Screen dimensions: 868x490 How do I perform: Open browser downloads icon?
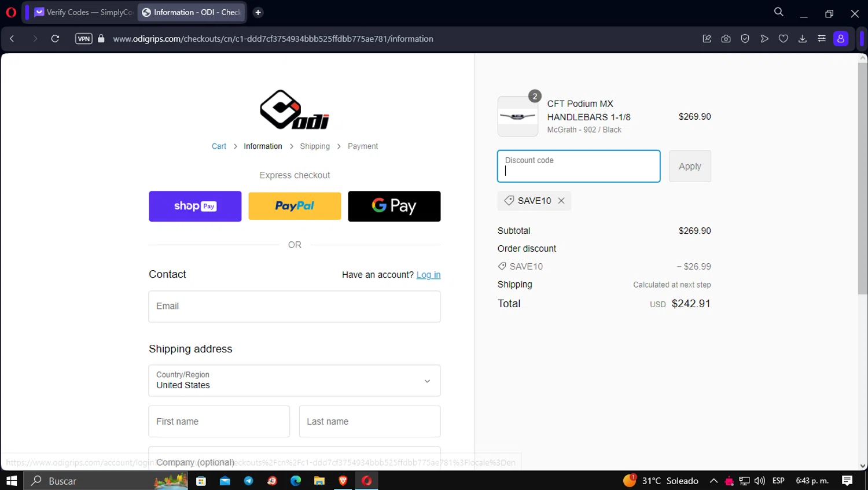(x=803, y=39)
